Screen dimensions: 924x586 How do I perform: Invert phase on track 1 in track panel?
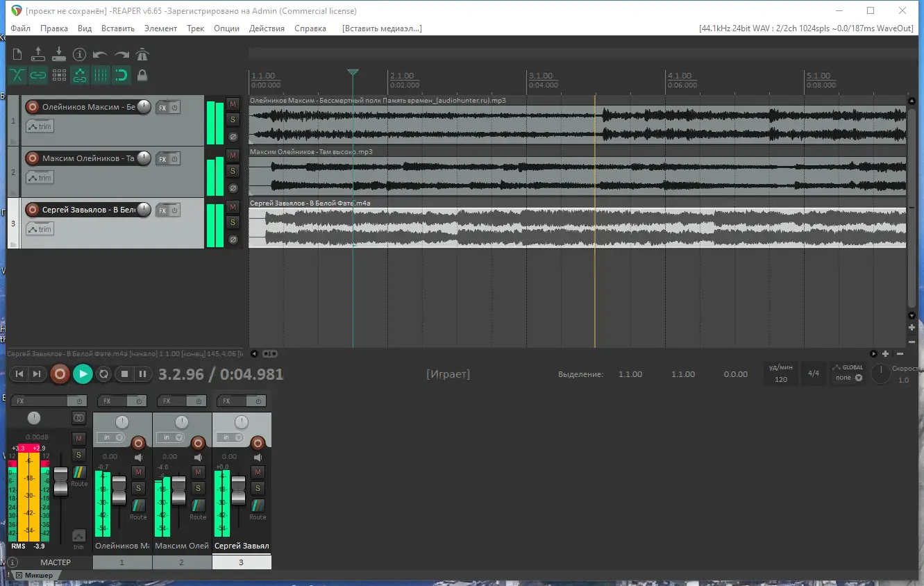click(233, 136)
